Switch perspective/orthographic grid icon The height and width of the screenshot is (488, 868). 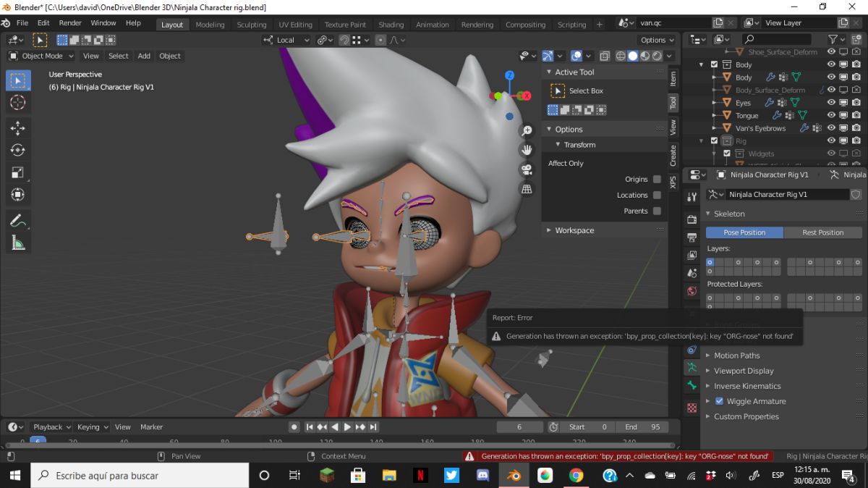tap(527, 189)
